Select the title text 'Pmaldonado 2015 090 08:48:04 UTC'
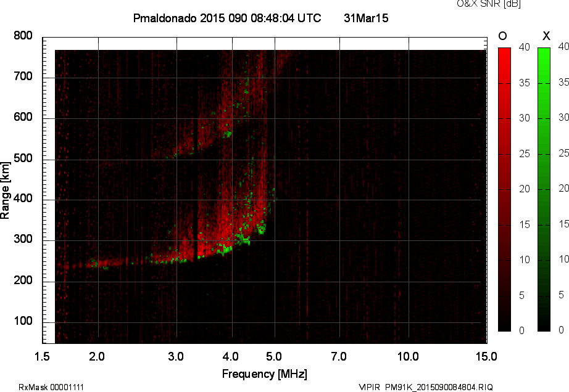This screenshot has height=392, width=569. [227, 18]
